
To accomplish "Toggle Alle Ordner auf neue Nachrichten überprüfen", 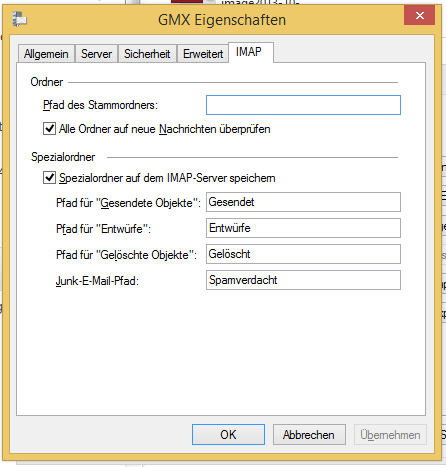I will pyautogui.click(x=49, y=129).
